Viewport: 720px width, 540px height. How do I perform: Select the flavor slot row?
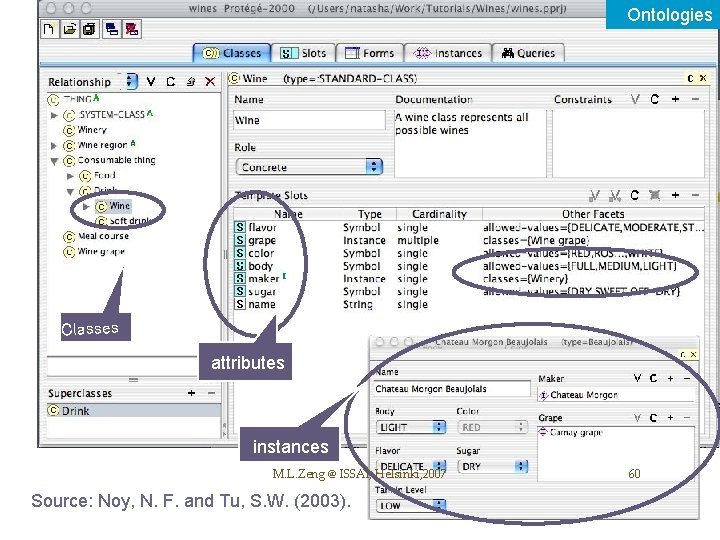click(x=468, y=228)
